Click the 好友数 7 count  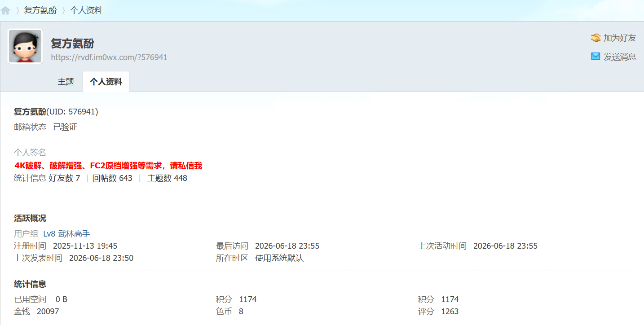(64, 178)
